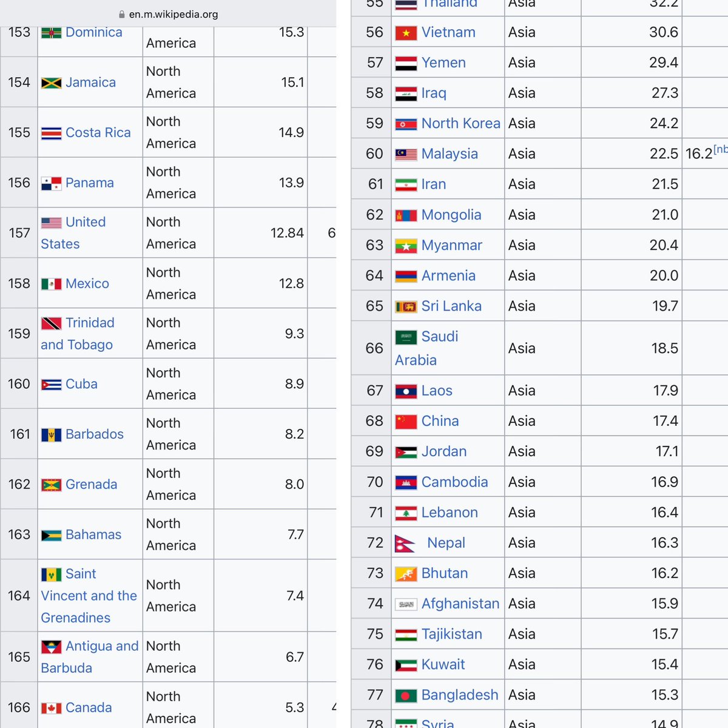Image resolution: width=728 pixels, height=728 pixels.
Task: Open the Afghanistan article link
Action: (460, 604)
